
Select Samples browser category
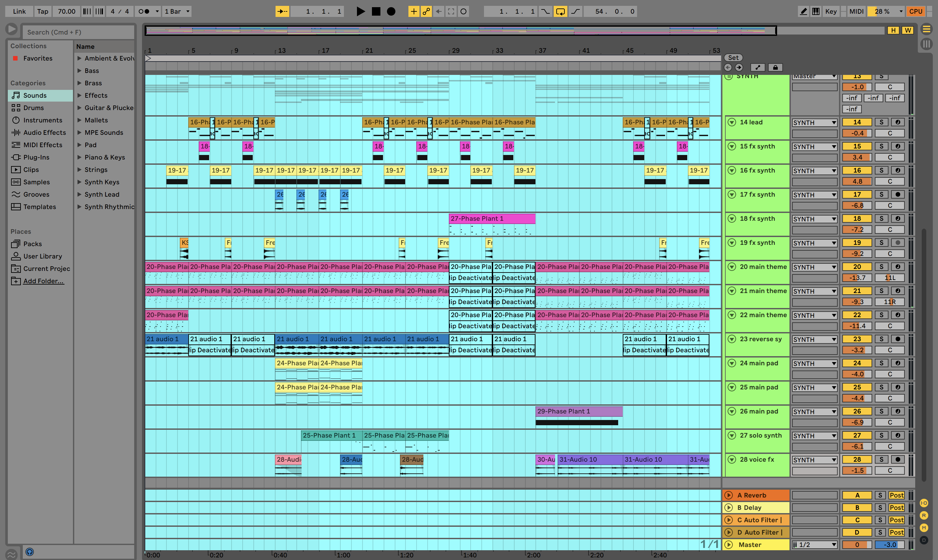click(40, 182)
